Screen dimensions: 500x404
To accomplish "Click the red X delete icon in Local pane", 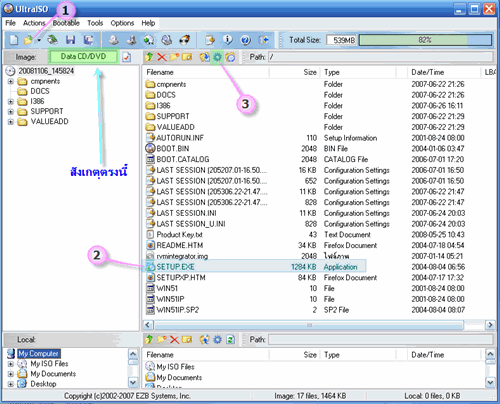I will point(174,340).
